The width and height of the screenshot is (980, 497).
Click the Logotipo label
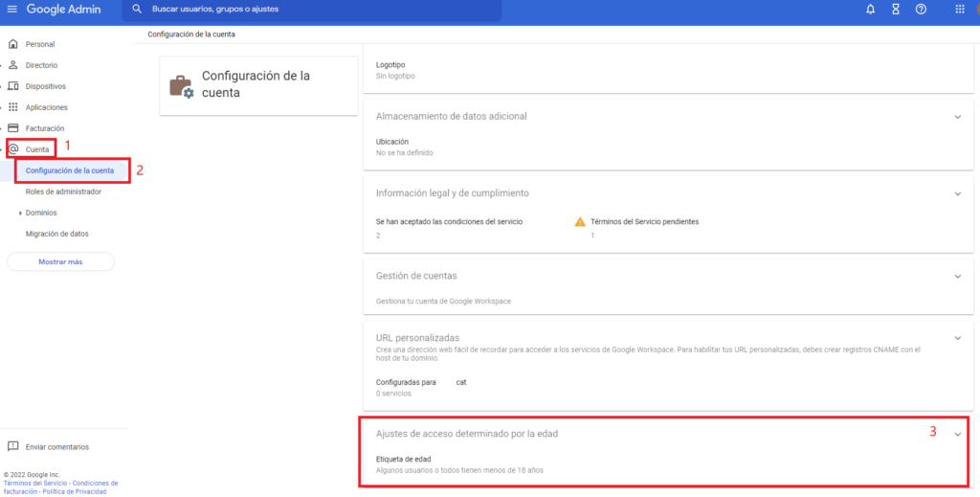point(390,65)
